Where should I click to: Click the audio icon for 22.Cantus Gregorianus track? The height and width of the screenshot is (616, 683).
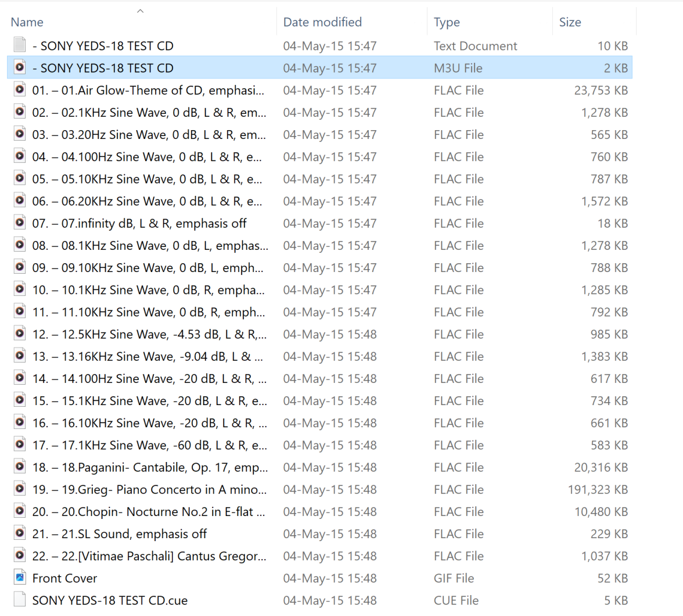20,555
